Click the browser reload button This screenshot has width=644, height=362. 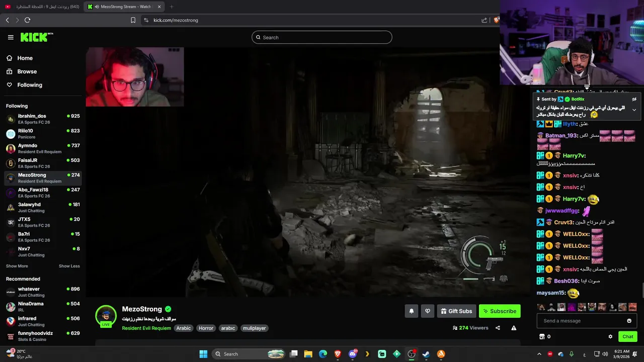[x=27, y=20]
